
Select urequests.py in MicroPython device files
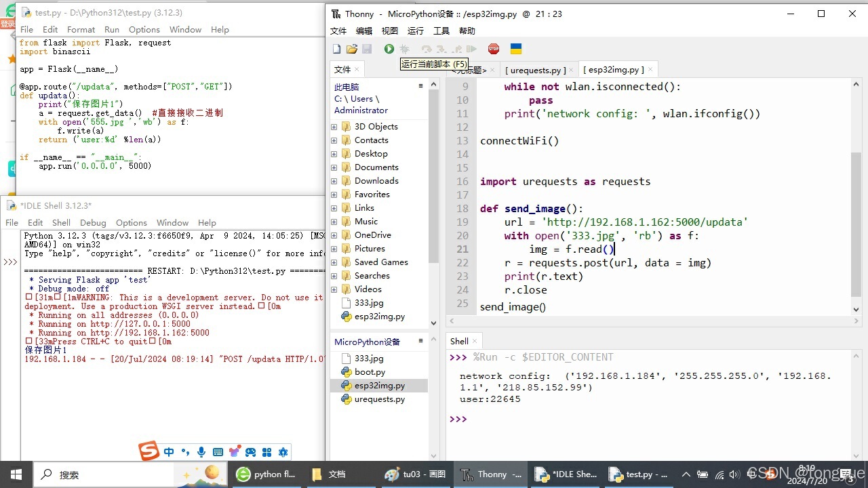(380, 399)
